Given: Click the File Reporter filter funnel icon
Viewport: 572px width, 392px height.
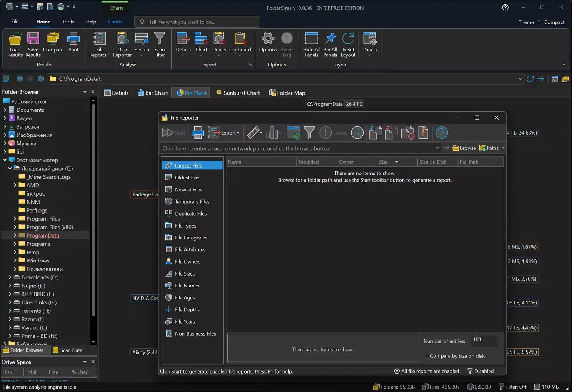Looking at the screenshot, I should click(309, 133).
